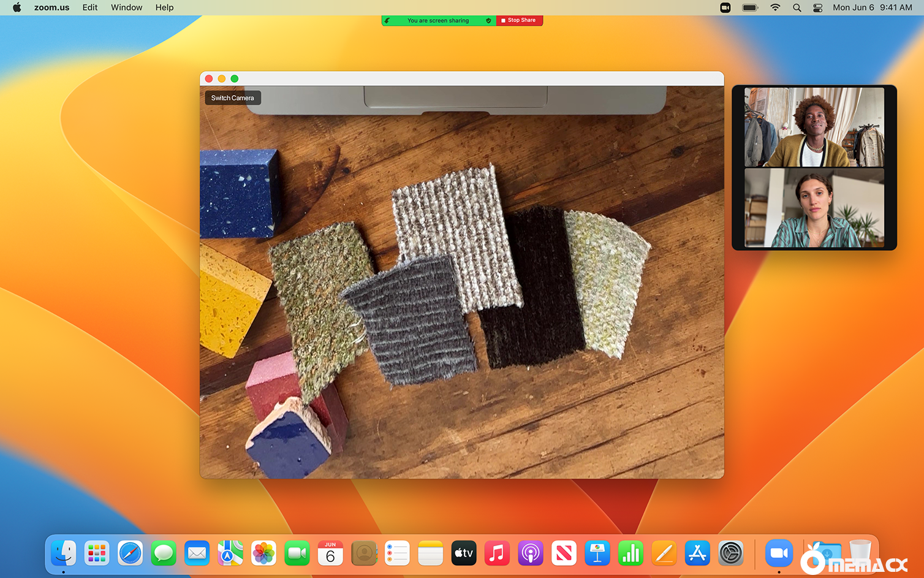Click the green 'You are screen sharing' indicator
The width and height of the screenshot is (924, 578).
[437, 20]
